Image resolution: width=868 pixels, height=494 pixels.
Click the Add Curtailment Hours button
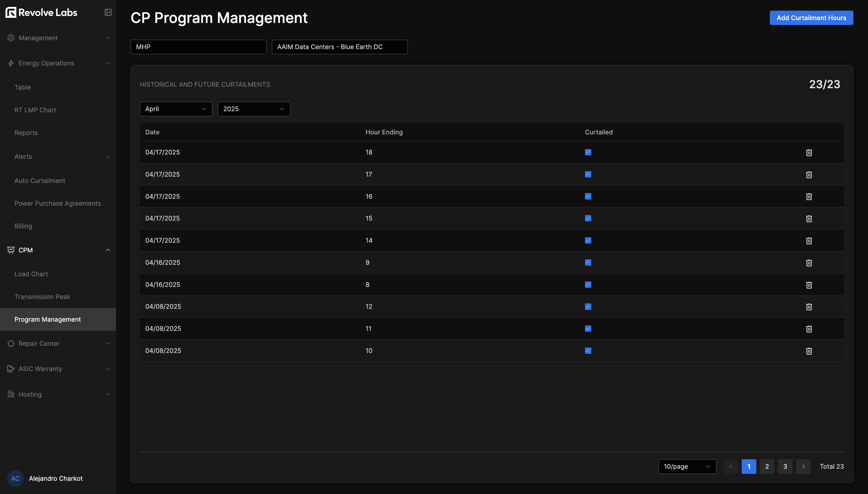(811, 18)
